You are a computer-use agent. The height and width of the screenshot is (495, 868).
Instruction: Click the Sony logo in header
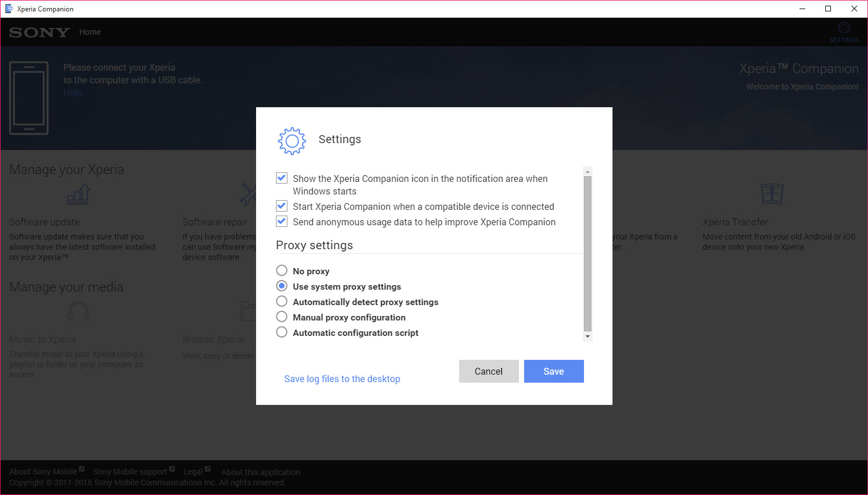tap(39, 33)
